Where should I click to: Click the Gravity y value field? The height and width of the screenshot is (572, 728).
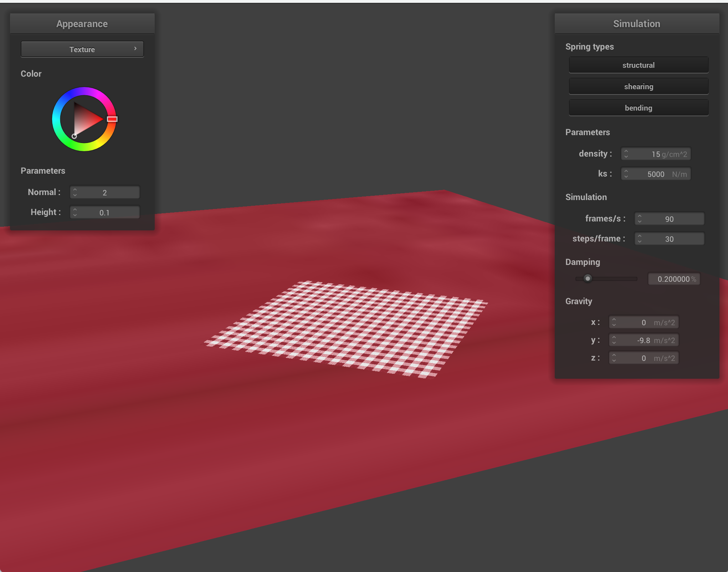[644, 340]
